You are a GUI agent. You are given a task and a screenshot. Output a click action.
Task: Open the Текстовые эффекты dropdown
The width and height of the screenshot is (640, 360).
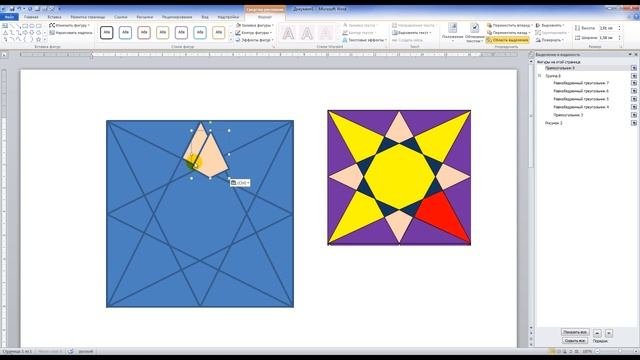tap(364, 40)
